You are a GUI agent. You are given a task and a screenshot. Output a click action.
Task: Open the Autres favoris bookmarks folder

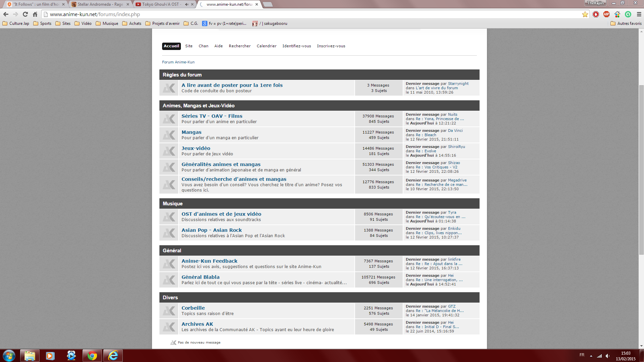pyautogui.click(x=626, y=23)
